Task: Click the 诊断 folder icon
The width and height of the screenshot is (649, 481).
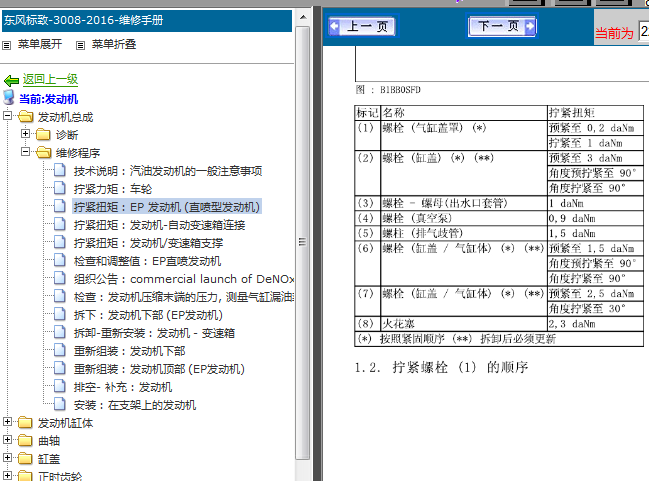Action: point(43,135)
